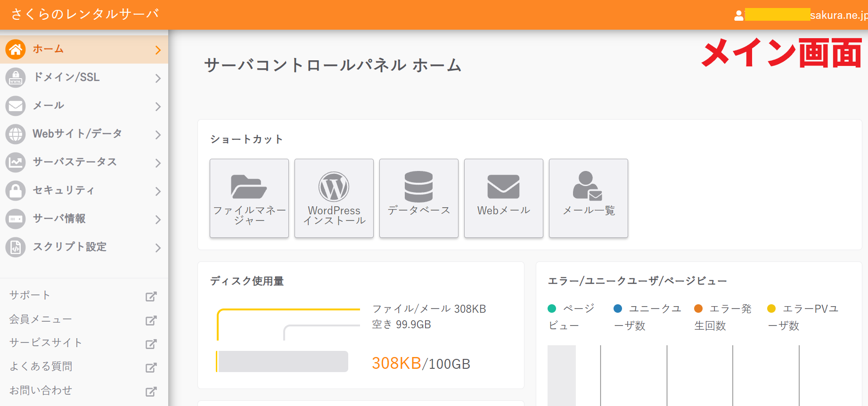868x406 pixels.
Task: Open the よくある質問 link
Action: coord(41,366)
